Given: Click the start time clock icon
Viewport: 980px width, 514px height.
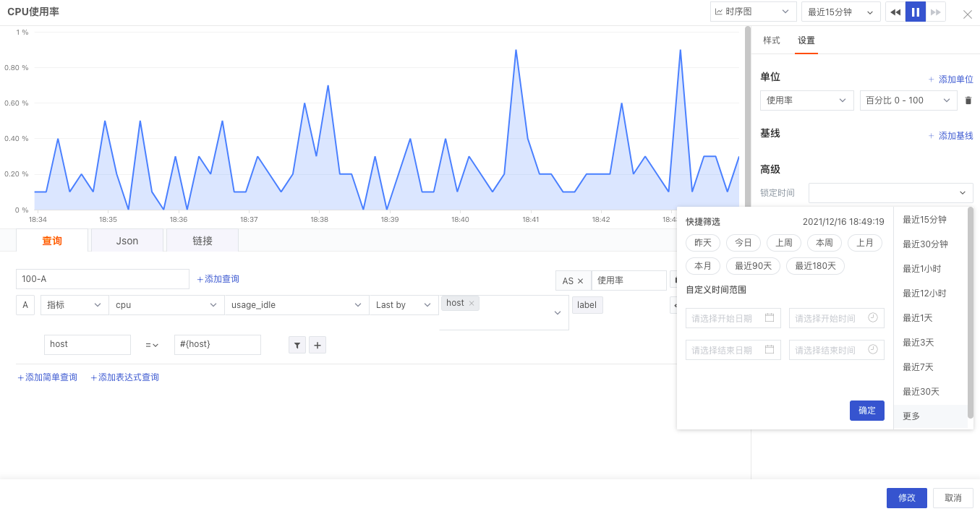Looking at the screenshot, I should pos(873,318).
